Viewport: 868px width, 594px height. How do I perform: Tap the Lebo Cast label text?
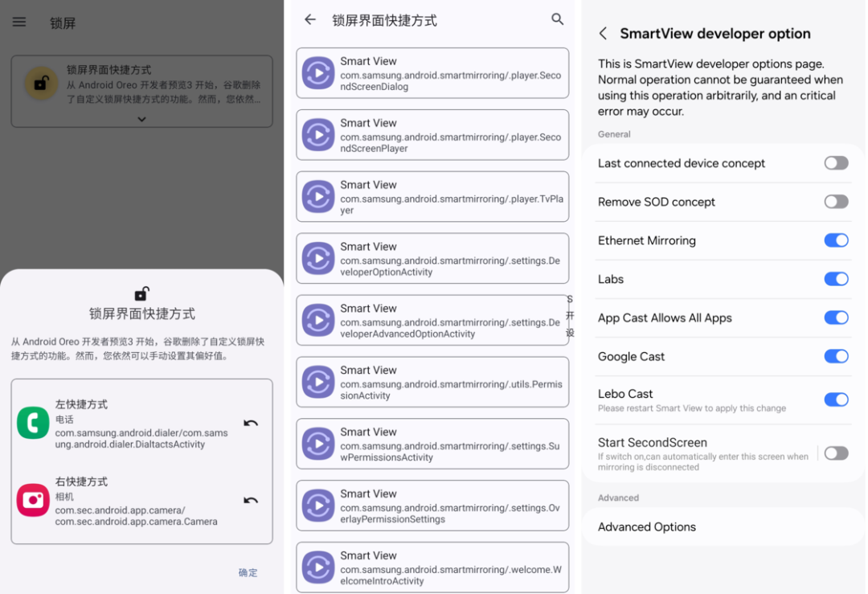[x=625, y=394]
